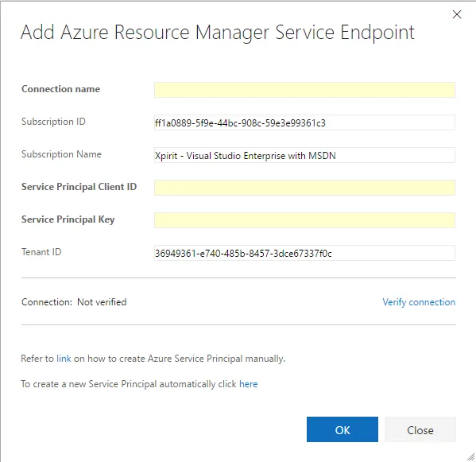
Task: Click the bold Connection name label
Action: click(60, 89)
